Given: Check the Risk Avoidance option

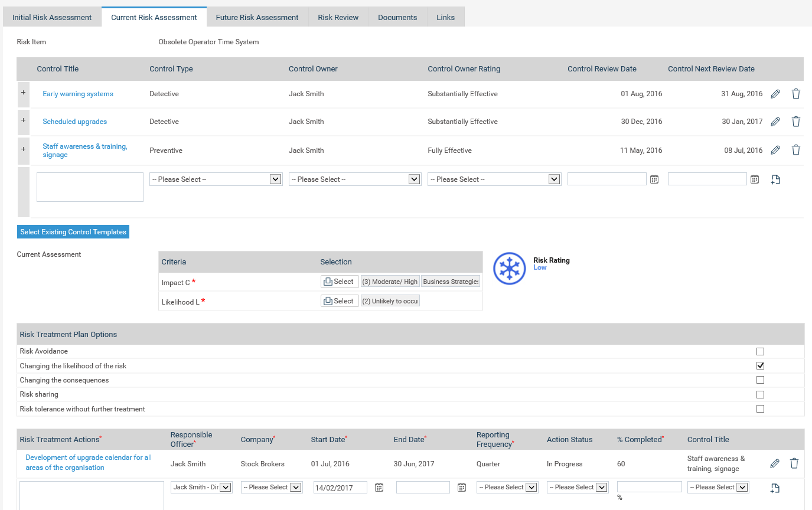Looking at the screenshot, I should point(760,351).
